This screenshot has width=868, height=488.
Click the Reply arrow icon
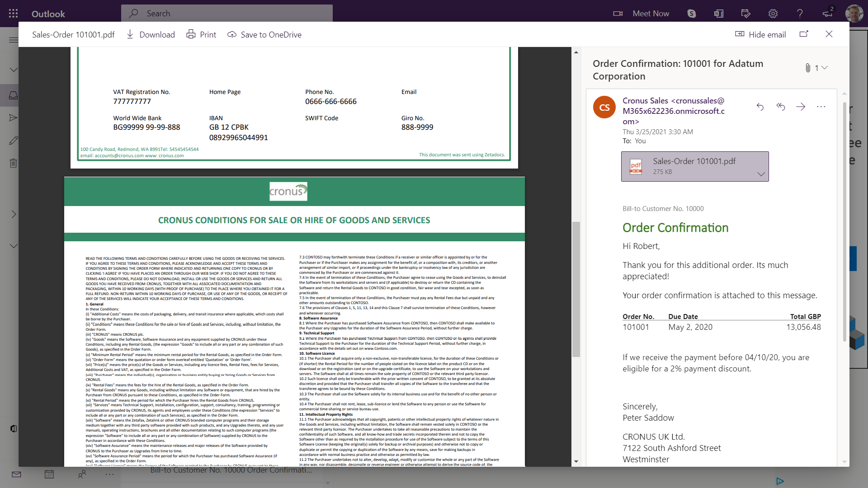760,107
